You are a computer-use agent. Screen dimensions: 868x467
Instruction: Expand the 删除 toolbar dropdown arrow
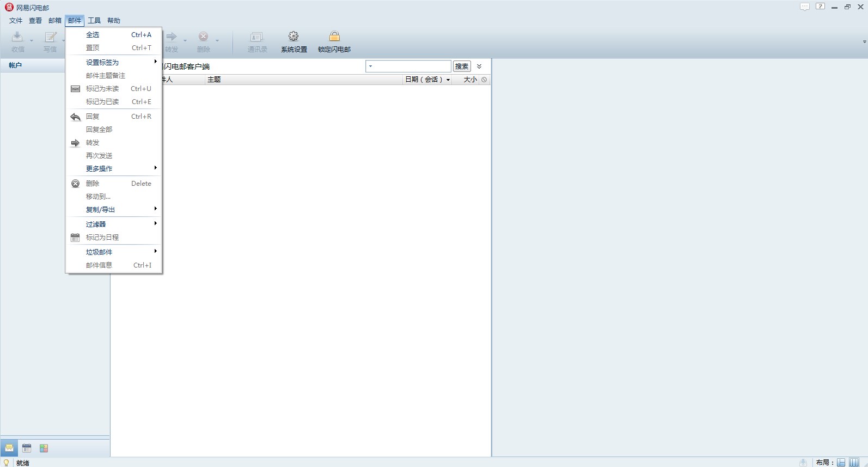click(x=217, y=41)
